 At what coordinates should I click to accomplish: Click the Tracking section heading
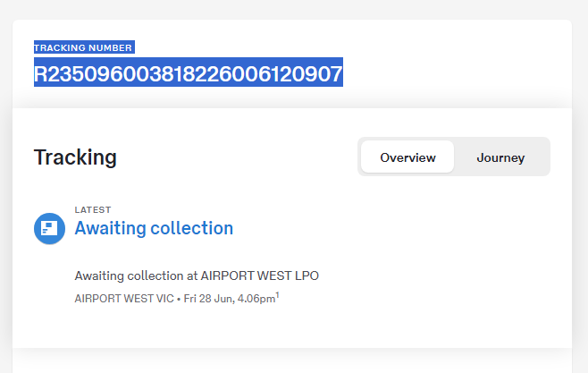[x=75, y=157]
